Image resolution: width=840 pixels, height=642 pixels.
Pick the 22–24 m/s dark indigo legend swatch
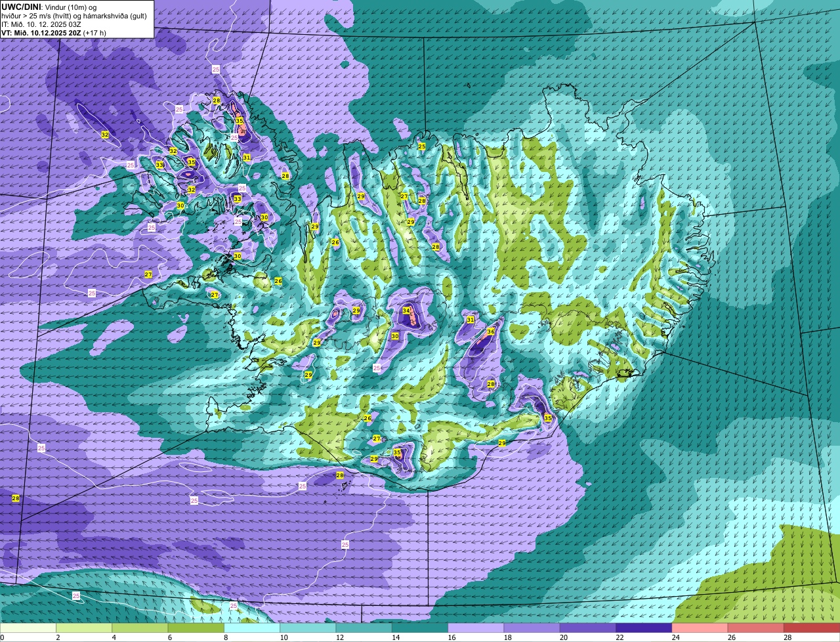[x=644, y=628]
